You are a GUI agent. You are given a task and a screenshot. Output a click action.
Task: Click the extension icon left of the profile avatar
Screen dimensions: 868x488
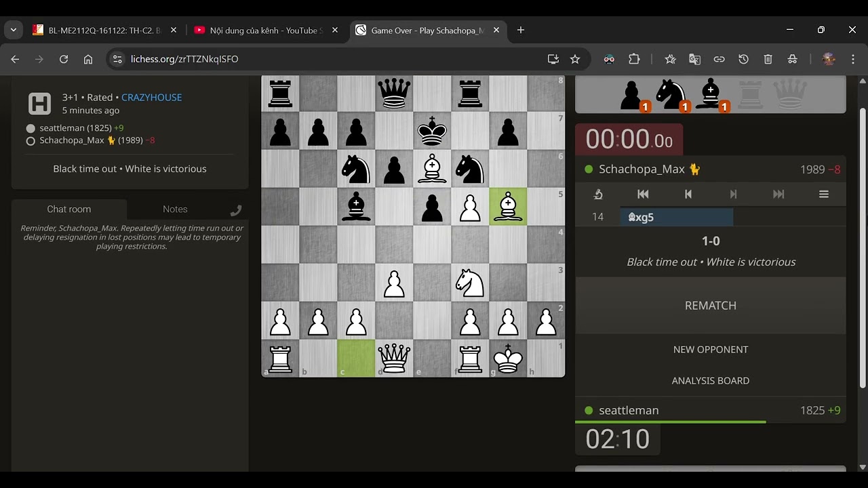tap(792, 59)
